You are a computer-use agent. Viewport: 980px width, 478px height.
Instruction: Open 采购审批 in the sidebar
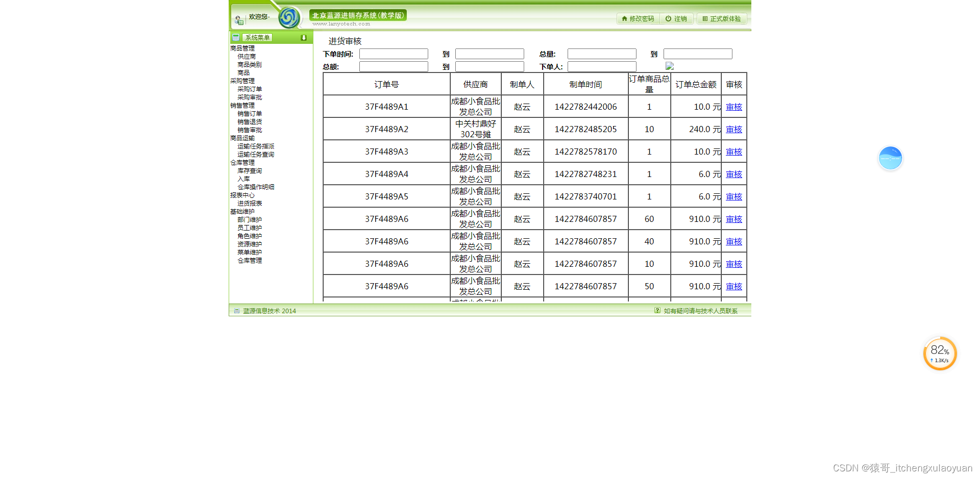pos(250,97)
